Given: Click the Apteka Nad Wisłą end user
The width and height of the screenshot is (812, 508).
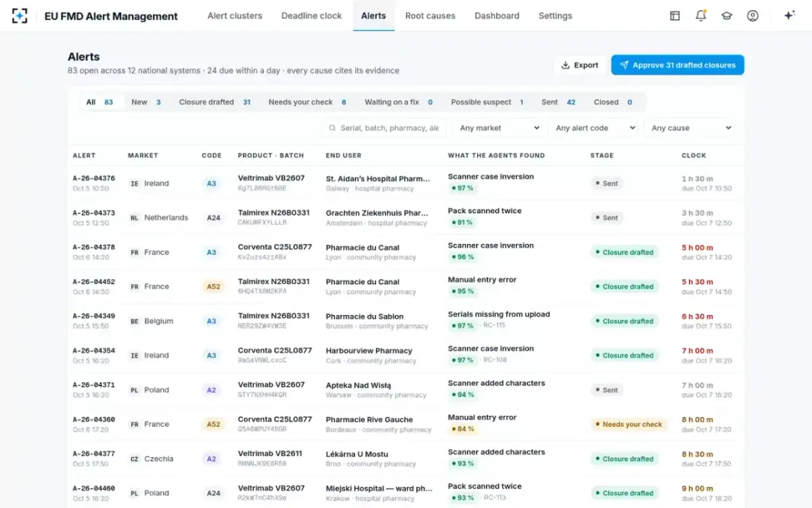Looking at the screenshot, I should pos(359,385).
